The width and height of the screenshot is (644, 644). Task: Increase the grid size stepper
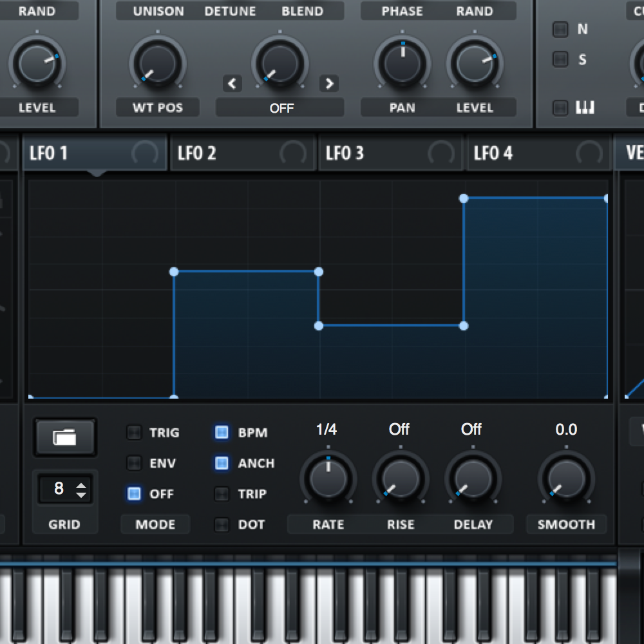click(81, 486)
